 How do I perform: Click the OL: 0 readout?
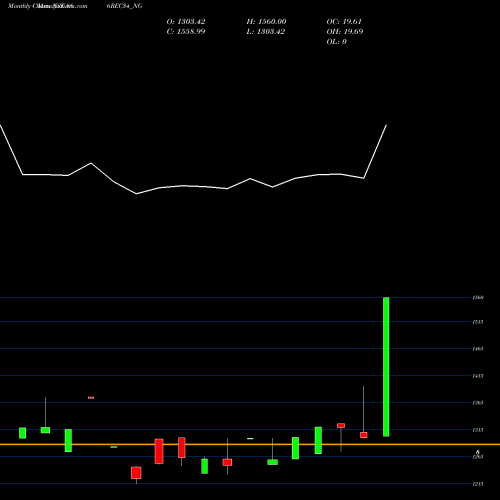point(336,42)
